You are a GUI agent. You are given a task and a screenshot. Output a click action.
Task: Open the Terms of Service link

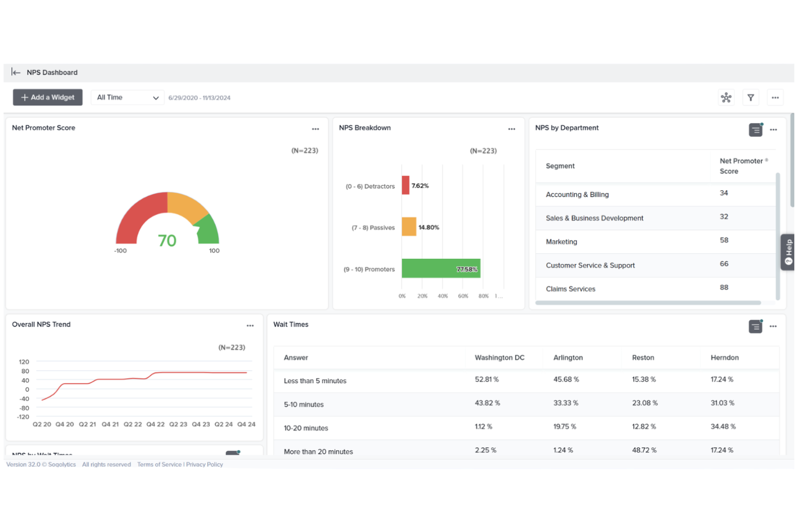pos(159,465)
